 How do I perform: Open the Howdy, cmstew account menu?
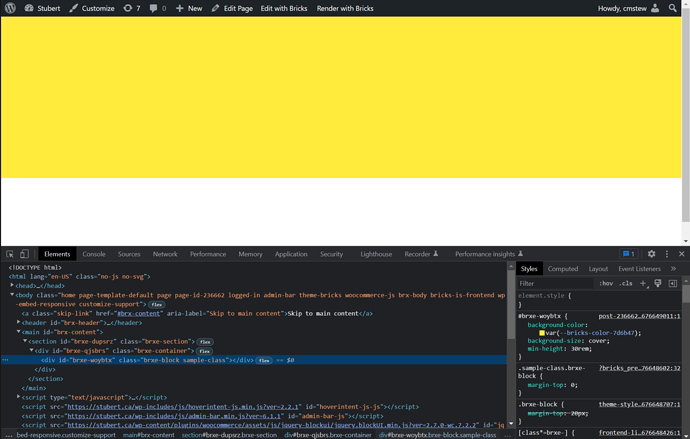pos(628,8)
